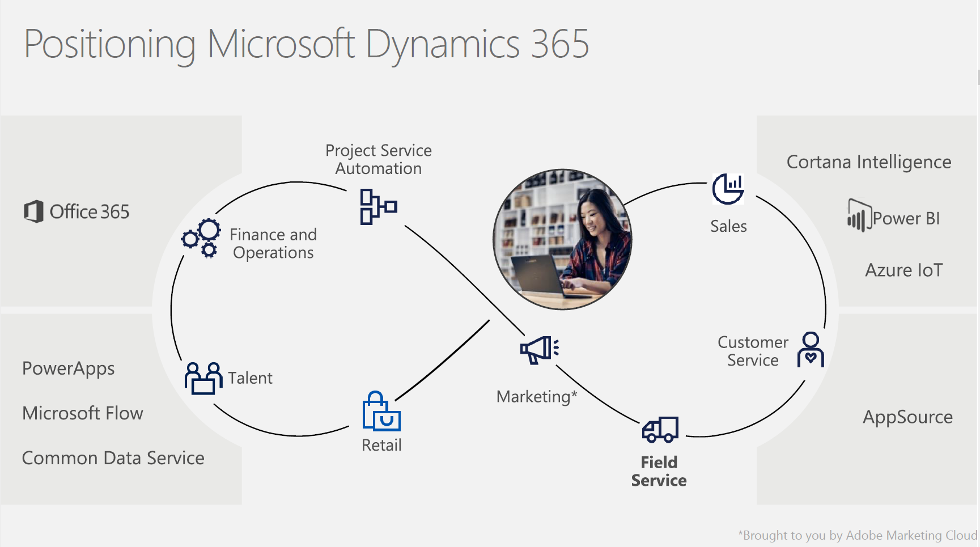Select the PowerApps text label

pyautogui.click(x=69, y=368)
